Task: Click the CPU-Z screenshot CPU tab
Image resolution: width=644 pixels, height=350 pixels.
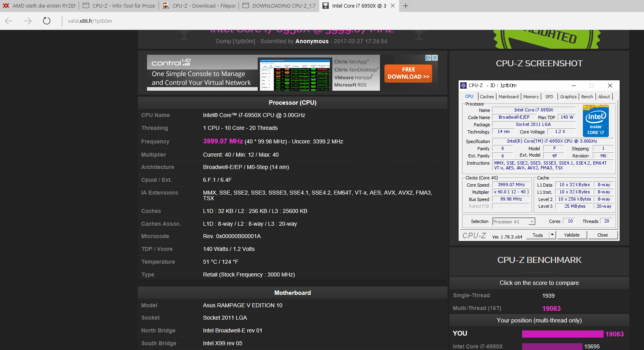Action: coord(469,96)
